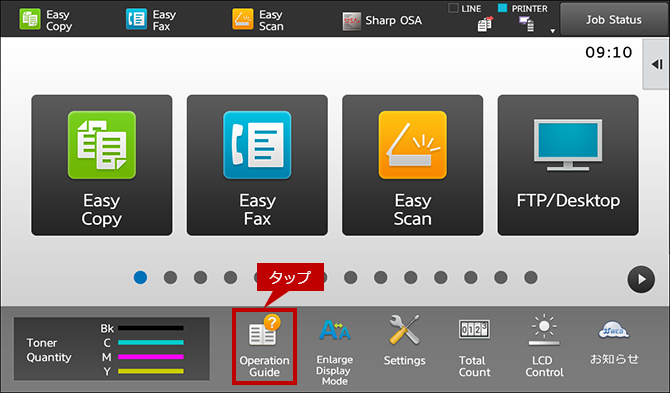Open the large Easy Fax tile
The height and width of the screenshot is (393, 670).
click(257, 165)
